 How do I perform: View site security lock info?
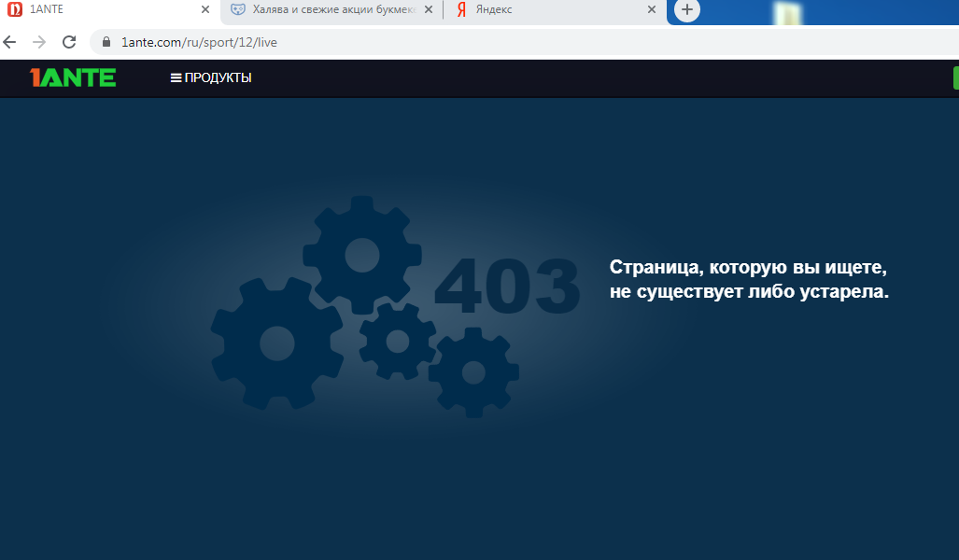106,42
